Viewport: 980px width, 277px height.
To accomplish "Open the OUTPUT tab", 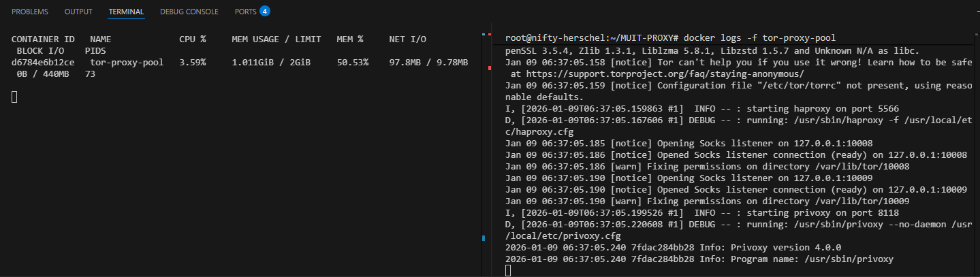I will [x=78, y=12].
